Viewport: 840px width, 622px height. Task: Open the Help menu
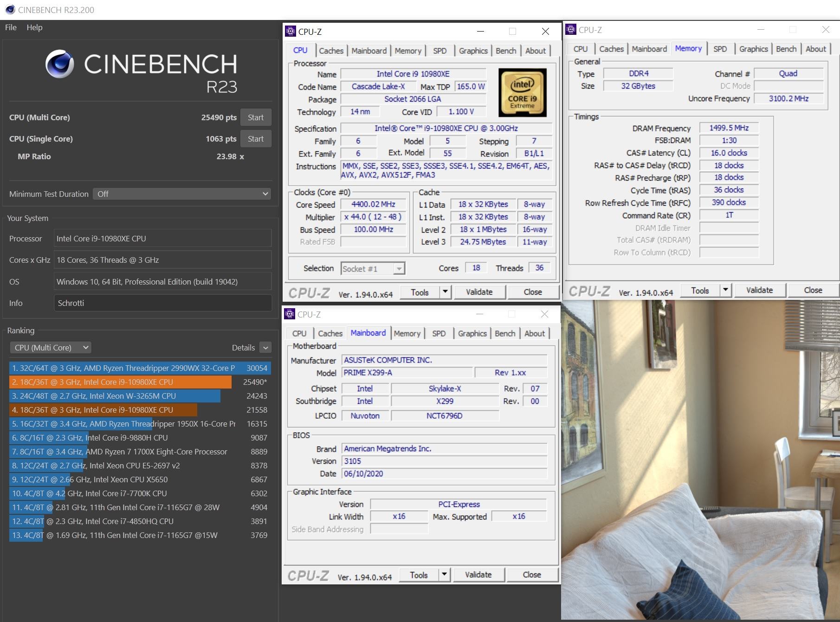[x=34, y=27]
